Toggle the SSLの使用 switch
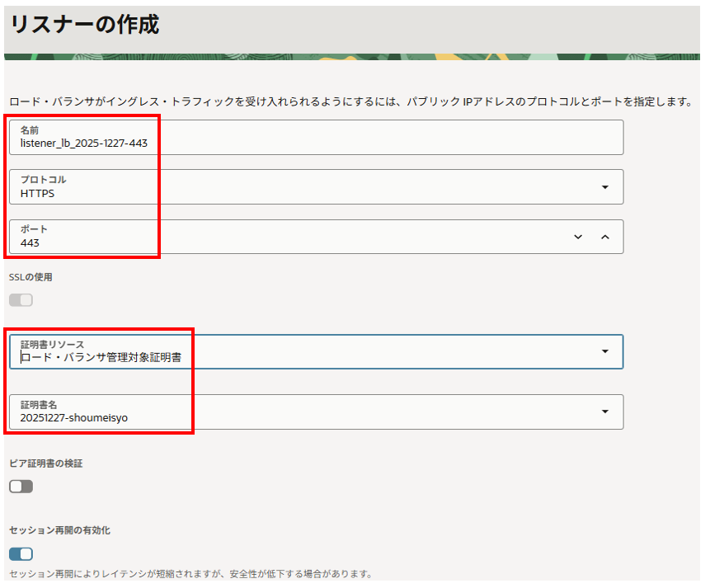 (x=21, y=300)
